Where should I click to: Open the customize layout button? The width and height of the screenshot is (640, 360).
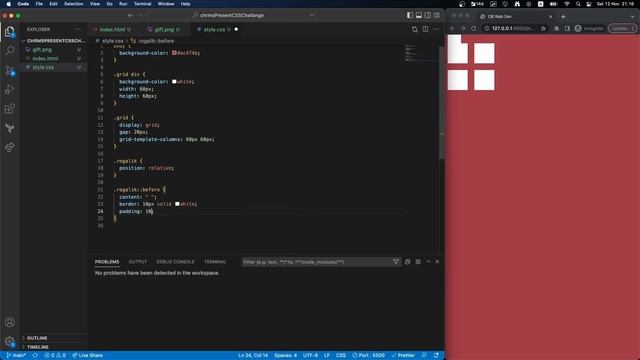tap(437, 16)
